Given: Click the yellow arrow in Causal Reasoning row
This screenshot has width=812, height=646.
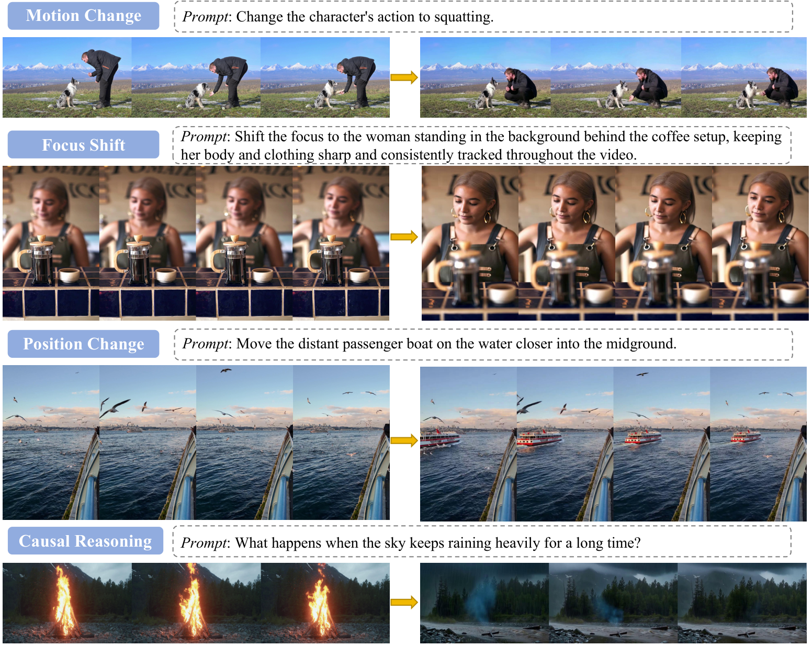Looking at the screenshot, I should point(404,603).
